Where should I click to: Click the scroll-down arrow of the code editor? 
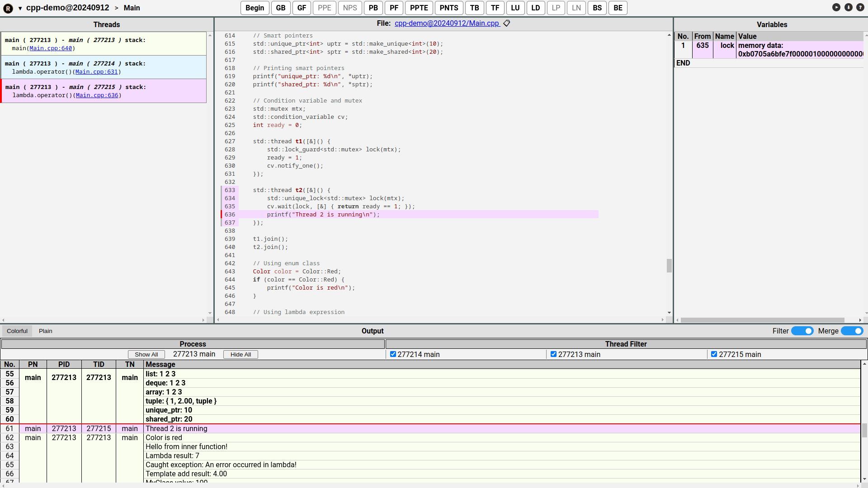coord(669,313)
